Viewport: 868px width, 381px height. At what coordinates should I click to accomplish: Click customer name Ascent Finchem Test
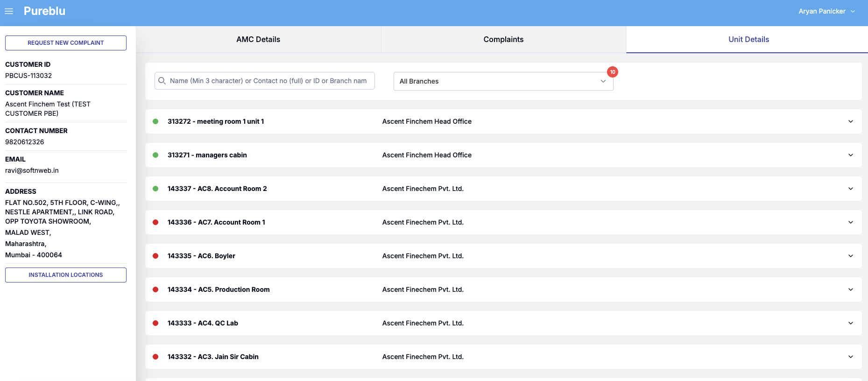point(48,109)
